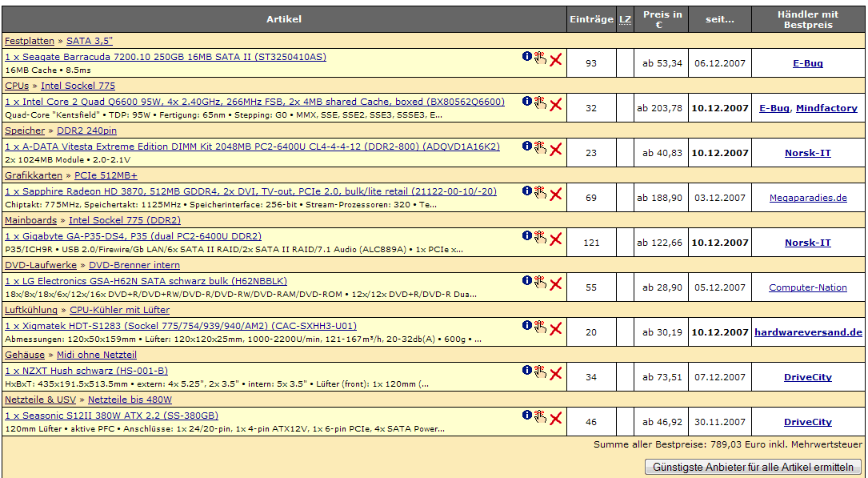Open Seasonic S12II 380W product link
The width and height of the screenshot is (868, 478).
click(x=112, y=416)
